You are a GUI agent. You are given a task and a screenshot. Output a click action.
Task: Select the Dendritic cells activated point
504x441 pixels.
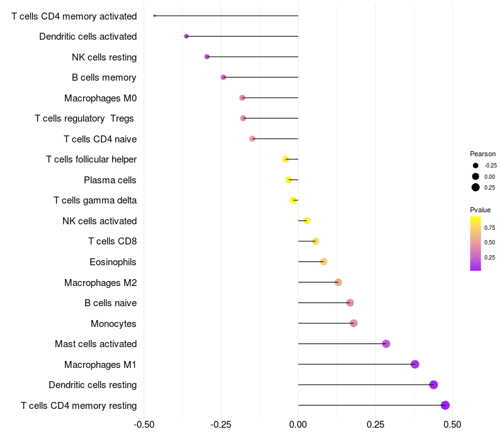pos(186,37)
